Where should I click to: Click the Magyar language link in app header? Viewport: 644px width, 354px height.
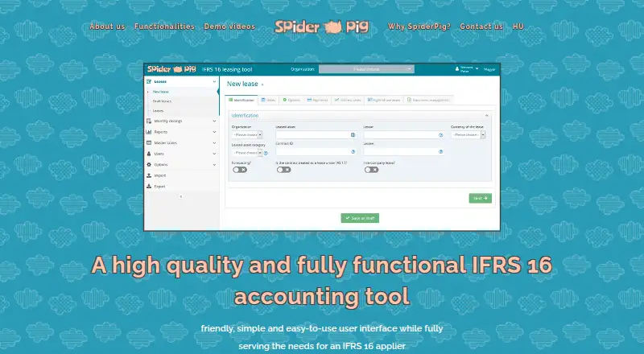(x=489, y=69)
